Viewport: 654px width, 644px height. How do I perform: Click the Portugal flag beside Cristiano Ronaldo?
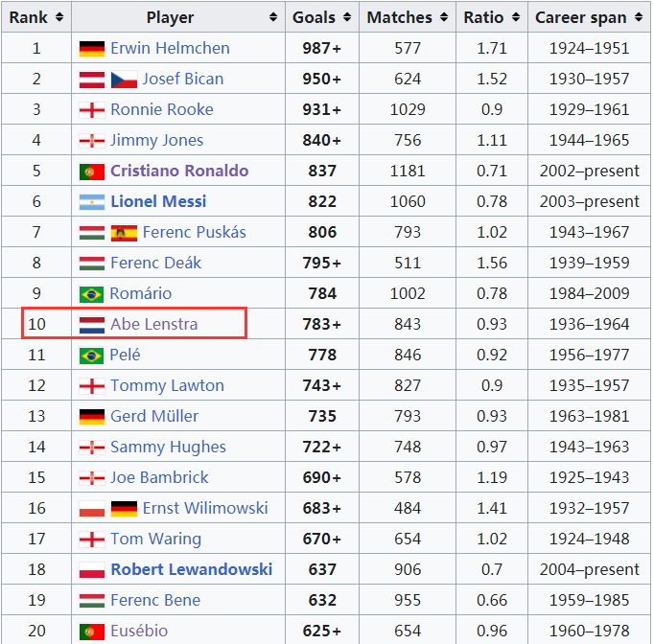pyautogui.click(x=91, y=171)
